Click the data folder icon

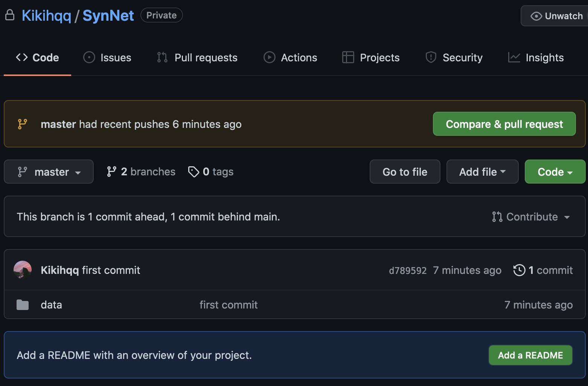coord(23,304)
